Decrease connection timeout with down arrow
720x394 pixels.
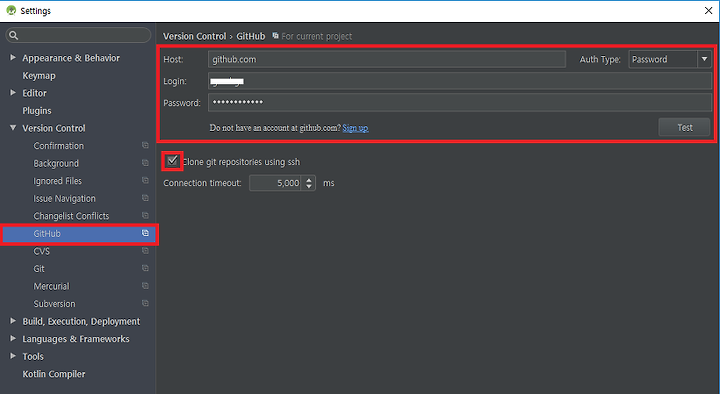(x=309, y=186)
